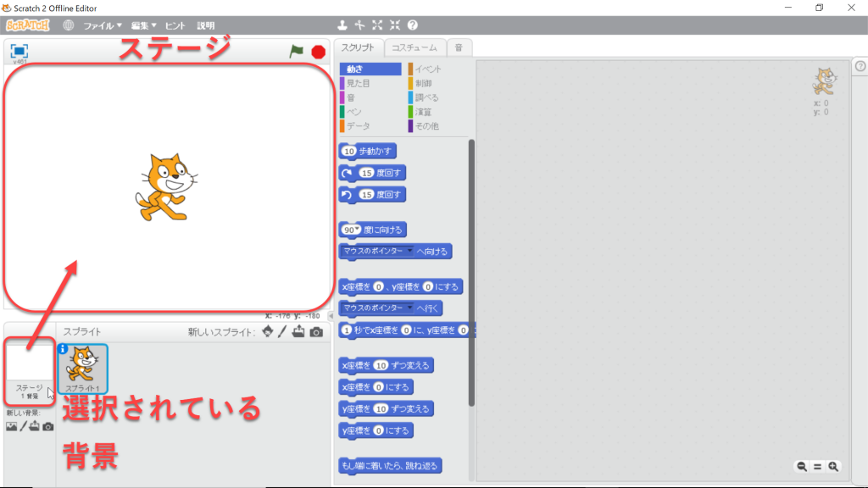Open the 説明 menu item
The image size is (868, 488).
(x=205, y=25)
